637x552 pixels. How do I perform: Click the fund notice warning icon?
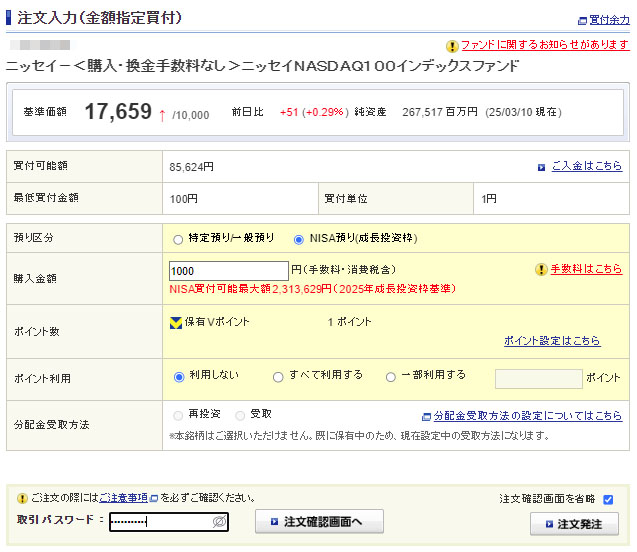point(452,46)
